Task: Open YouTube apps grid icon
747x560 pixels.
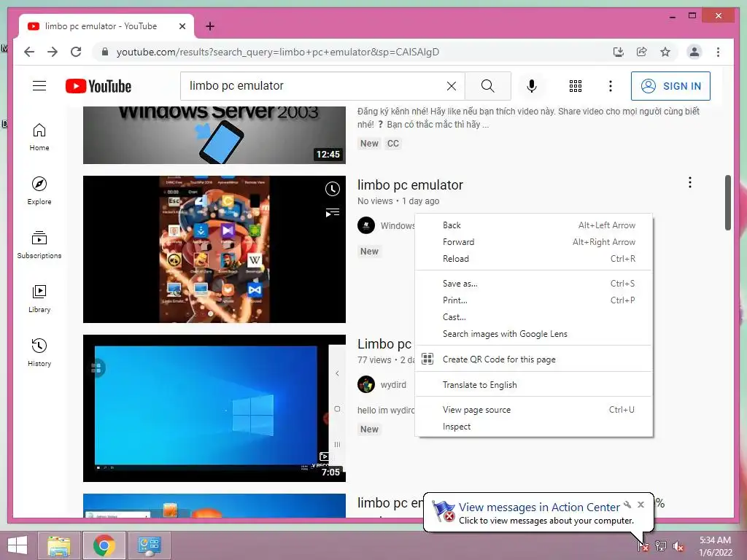Action: click(576, 86)
